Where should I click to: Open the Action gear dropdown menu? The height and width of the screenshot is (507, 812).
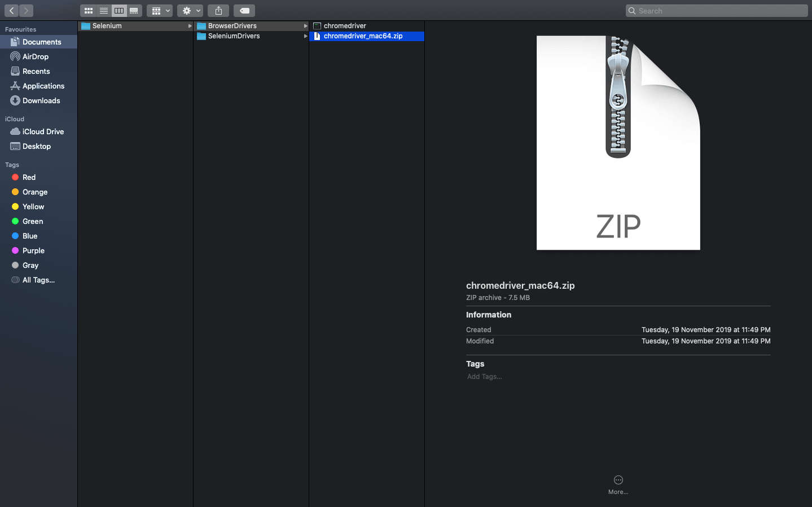(190, 11)
